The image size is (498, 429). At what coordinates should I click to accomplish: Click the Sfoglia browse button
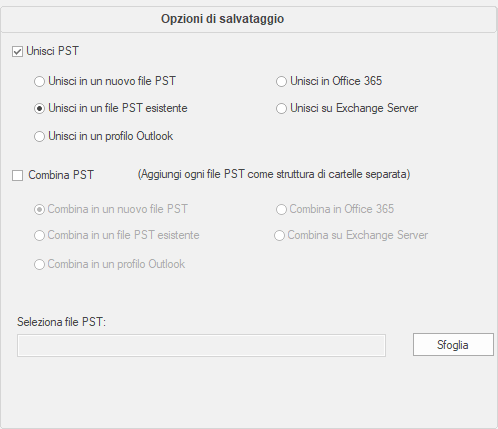click(453, 345)
